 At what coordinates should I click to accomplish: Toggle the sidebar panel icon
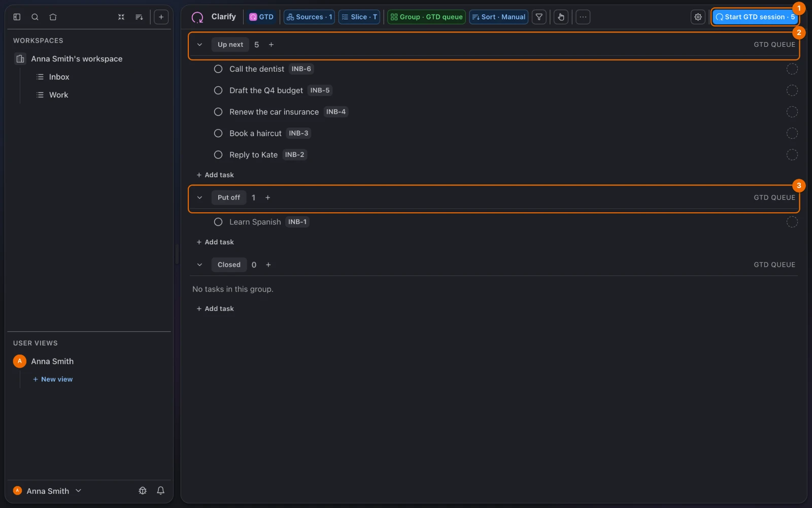(x=17, y=17)
